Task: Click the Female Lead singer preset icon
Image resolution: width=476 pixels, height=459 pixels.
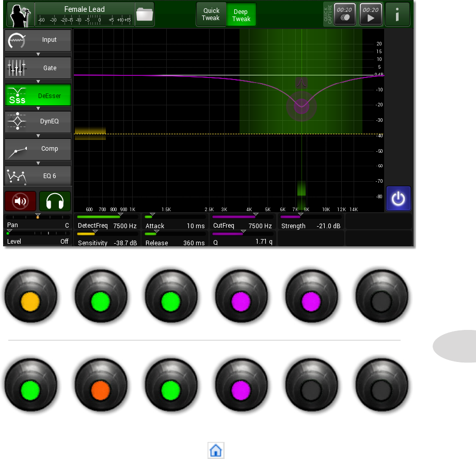Action: click(x=21, y=14)
